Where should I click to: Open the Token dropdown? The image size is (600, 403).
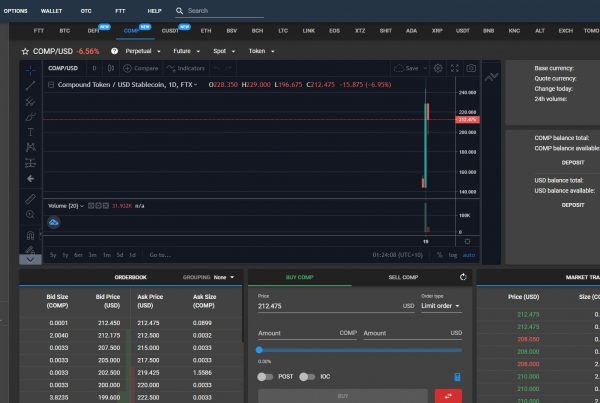point(261,51)
